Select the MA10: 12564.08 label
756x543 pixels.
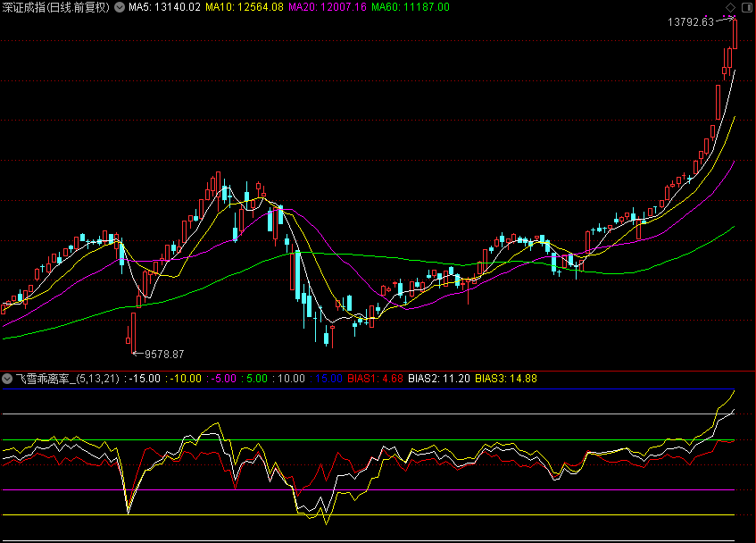click(245, 7)
